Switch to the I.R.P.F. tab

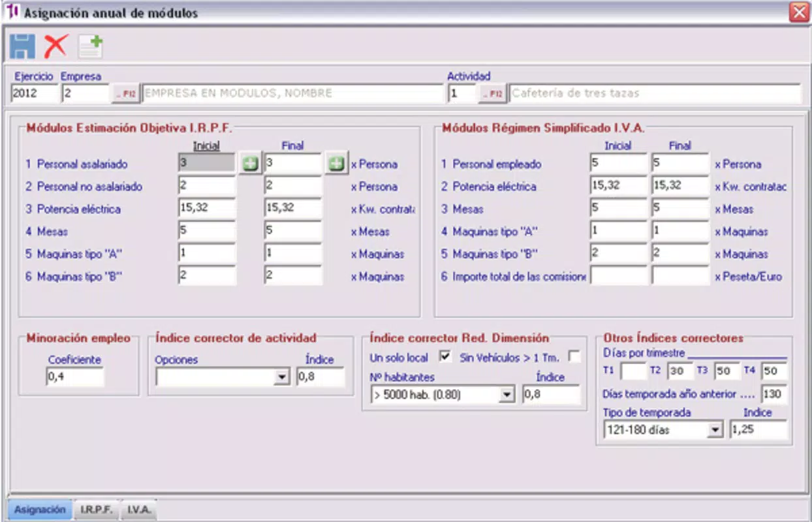click(97, 510)
